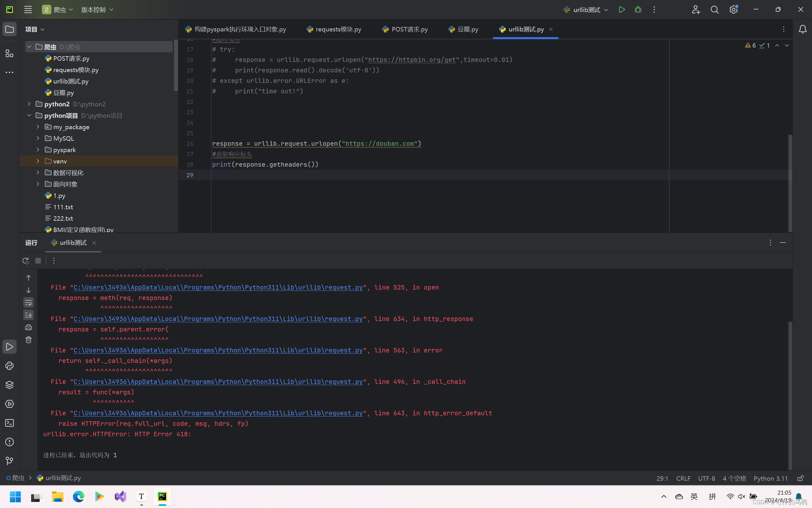The height and width of the screenshot is (508, 812).
Task: Open urllib测试 run configuration dropdown
Action: click(x=586, y=10)
